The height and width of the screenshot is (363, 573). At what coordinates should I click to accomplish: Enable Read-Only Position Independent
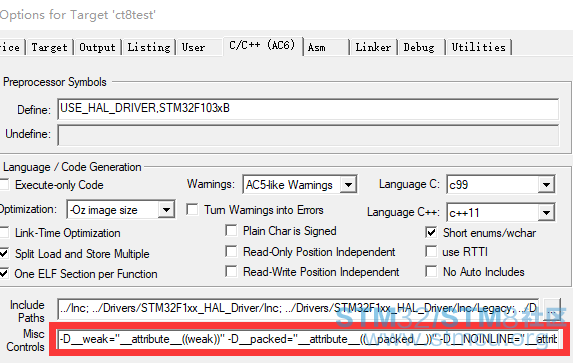click(x=231, y=252)
